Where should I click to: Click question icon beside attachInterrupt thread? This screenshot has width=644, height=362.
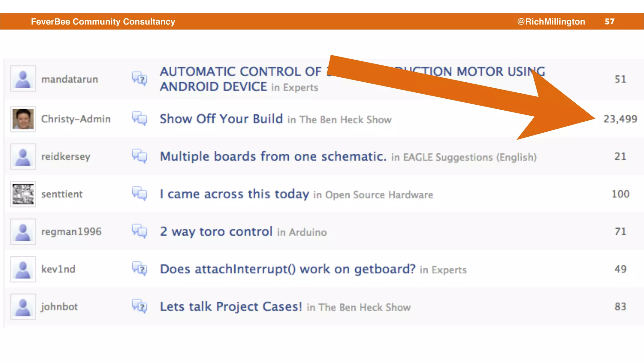140,269
